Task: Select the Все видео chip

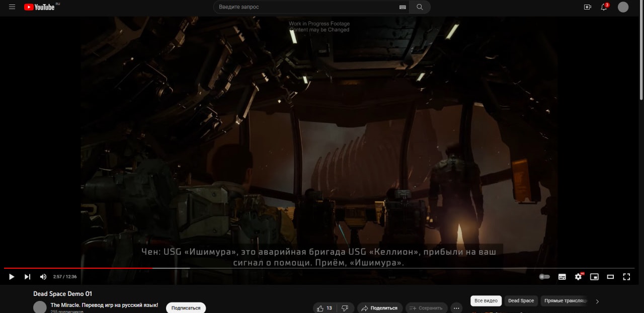Action: (x=486, y=301)
